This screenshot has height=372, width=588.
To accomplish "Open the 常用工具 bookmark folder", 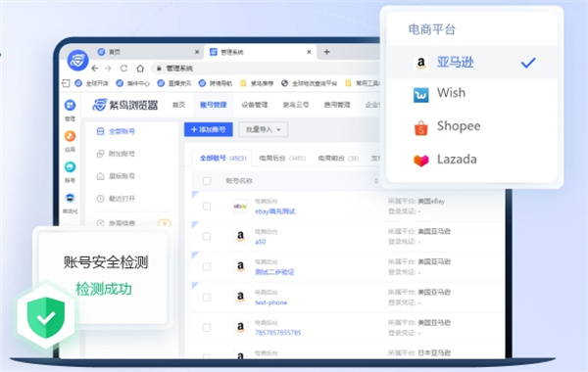I will [363, 83].
